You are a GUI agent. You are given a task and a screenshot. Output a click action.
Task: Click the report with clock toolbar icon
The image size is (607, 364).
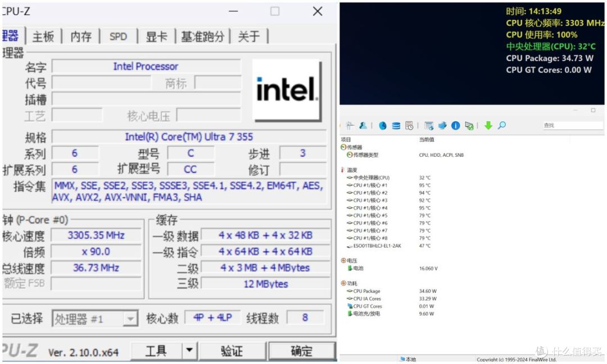tap(409, 125)
